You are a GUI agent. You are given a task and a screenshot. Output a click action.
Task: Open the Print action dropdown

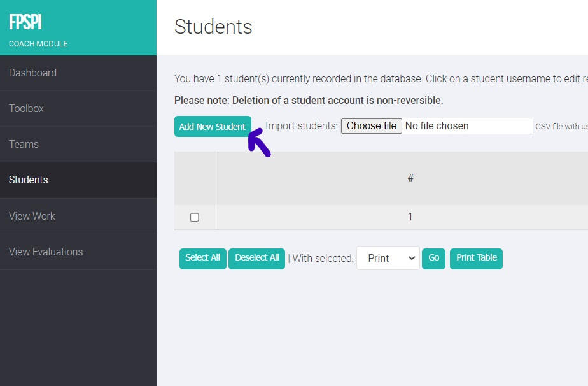(x=388, y=258)
